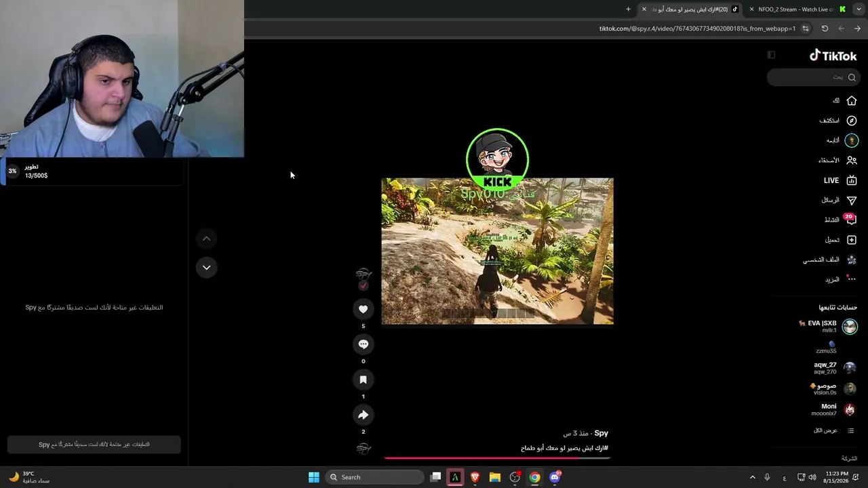
Task: Open the Windows Start menu
Action: tap(314, 477)
